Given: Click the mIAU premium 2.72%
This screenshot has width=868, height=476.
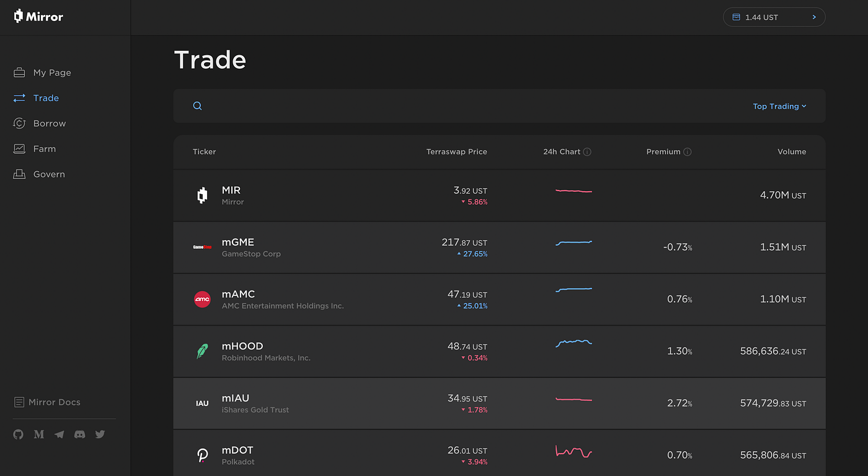Looking at the screenshot, I should tap(680, 403).
